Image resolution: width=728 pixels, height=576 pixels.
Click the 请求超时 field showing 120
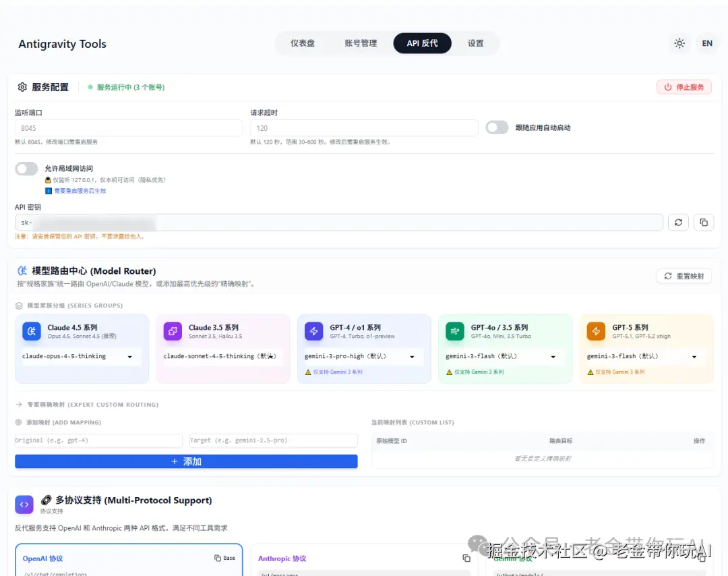(x=364, y=128)
